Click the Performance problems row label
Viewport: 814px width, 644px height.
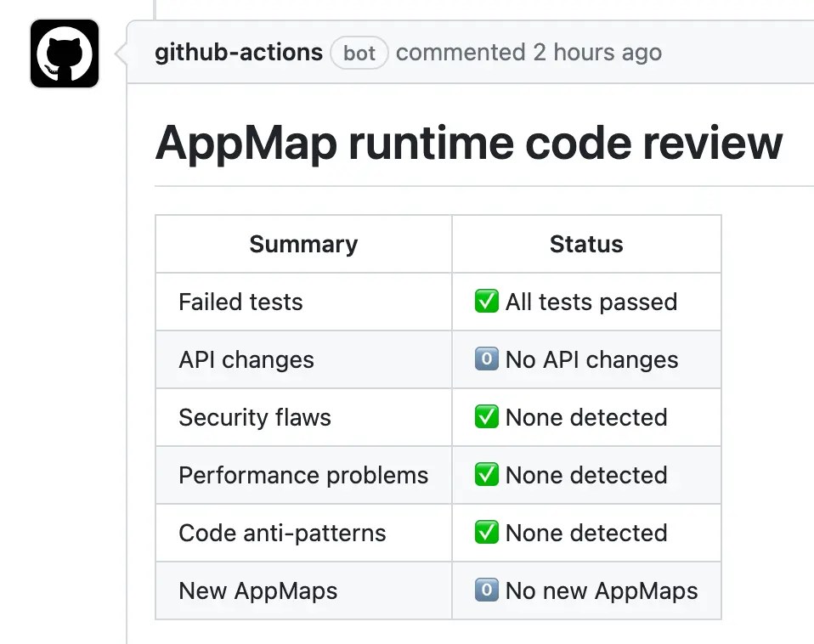coord(302,475)
